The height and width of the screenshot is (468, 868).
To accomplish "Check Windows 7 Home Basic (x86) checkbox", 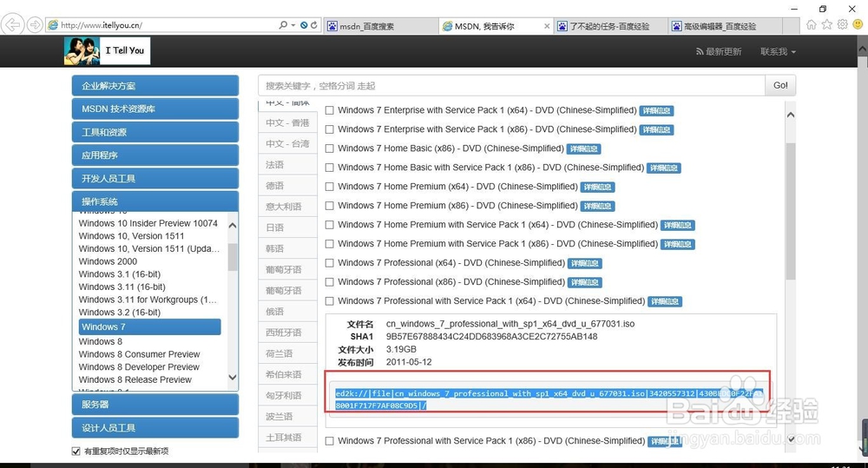I will [x=329, y=148].
